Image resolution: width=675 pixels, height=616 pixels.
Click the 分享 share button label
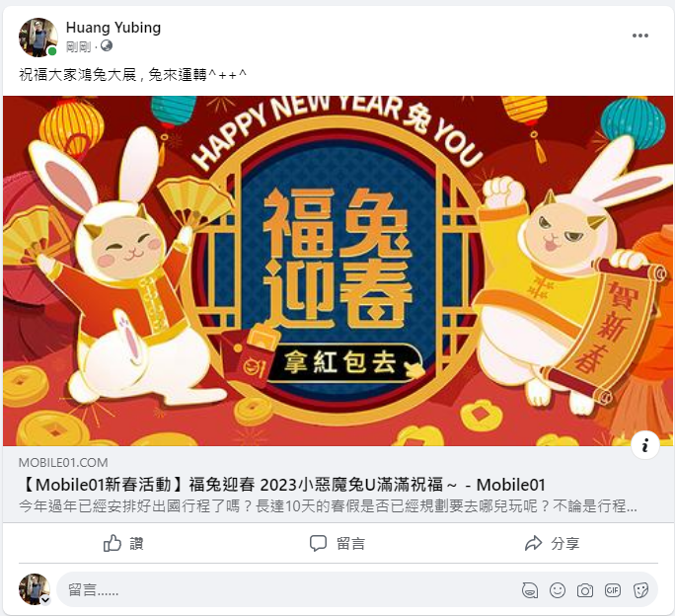pyautogui.click(x=564, y=544)
